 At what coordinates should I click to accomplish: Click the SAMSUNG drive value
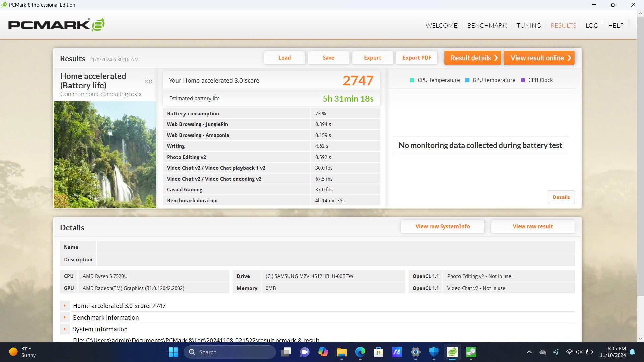(309, 276)
